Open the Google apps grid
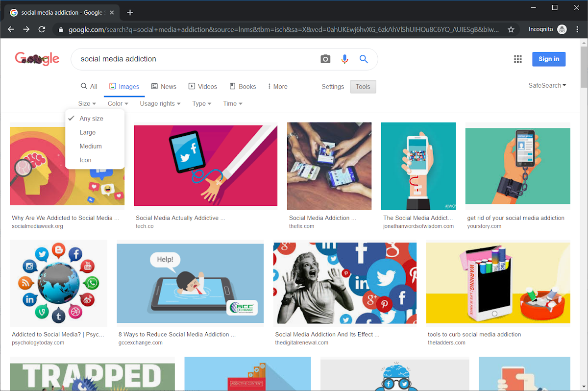The height and width of the screenshot is (391, 588). 518,59
